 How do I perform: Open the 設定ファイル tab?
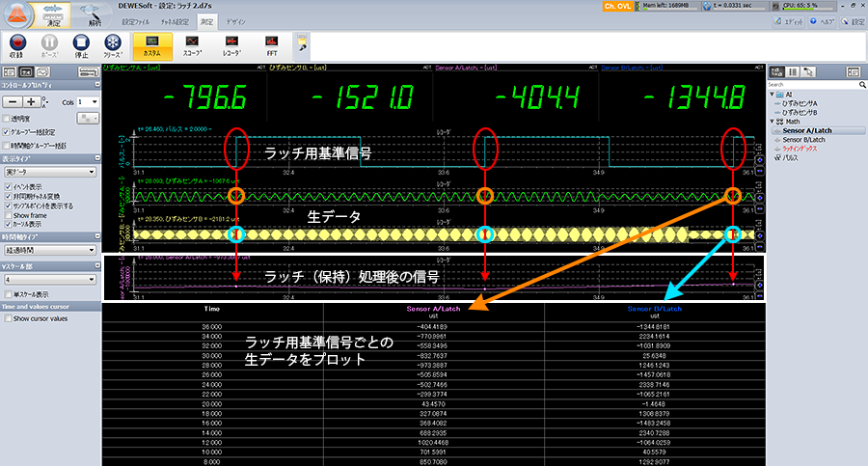coord(136,22)
